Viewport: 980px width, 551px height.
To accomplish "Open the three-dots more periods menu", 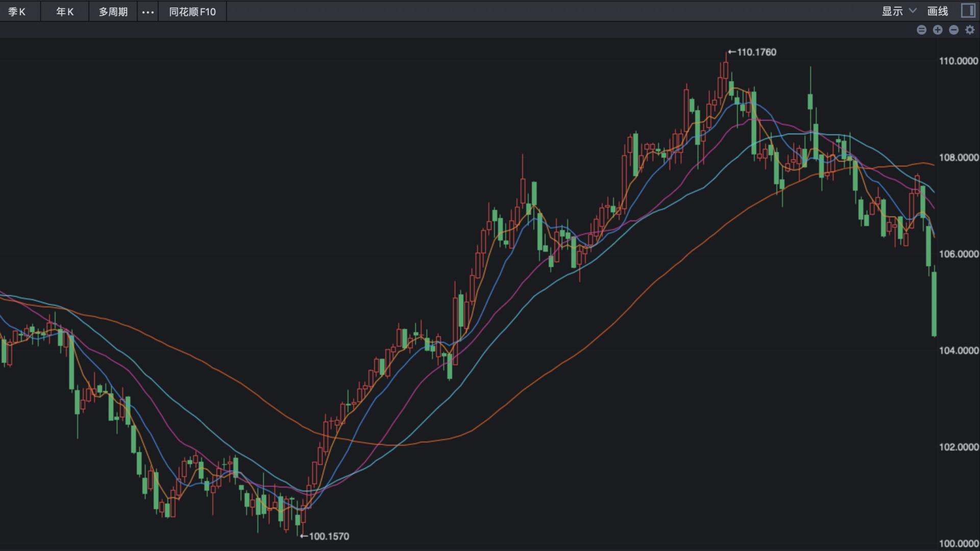I will (148, 11).
